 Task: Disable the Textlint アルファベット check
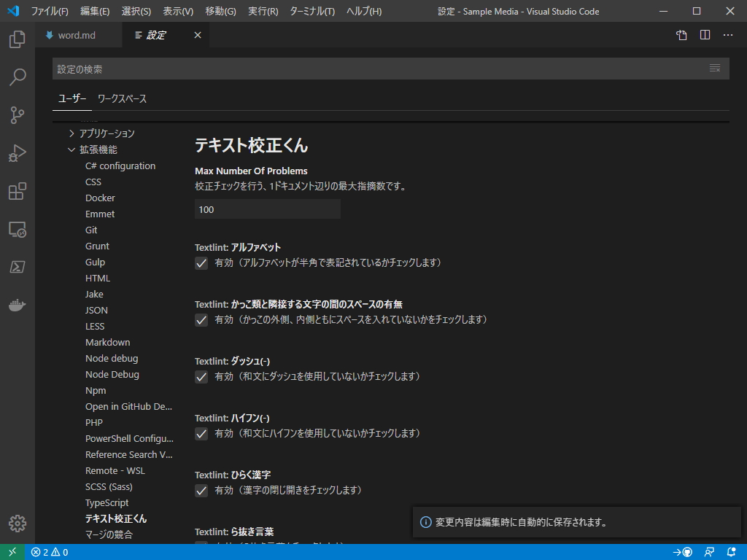click(x=201, y=263)
